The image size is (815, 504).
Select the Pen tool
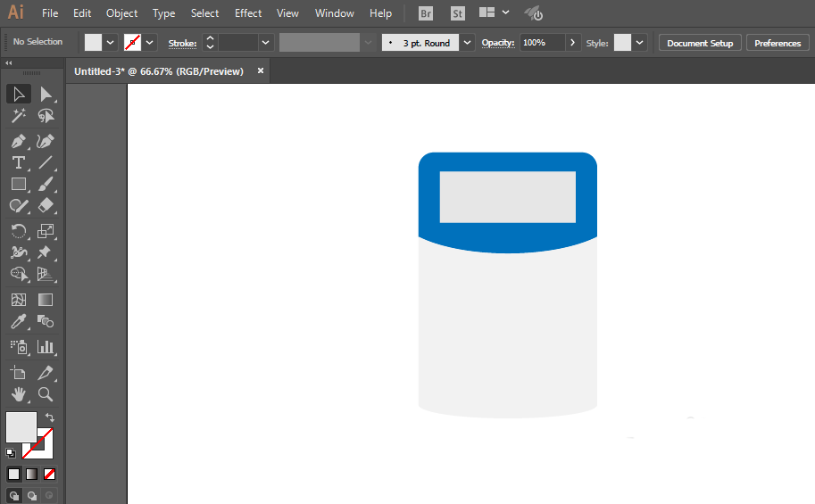point(18,141)
